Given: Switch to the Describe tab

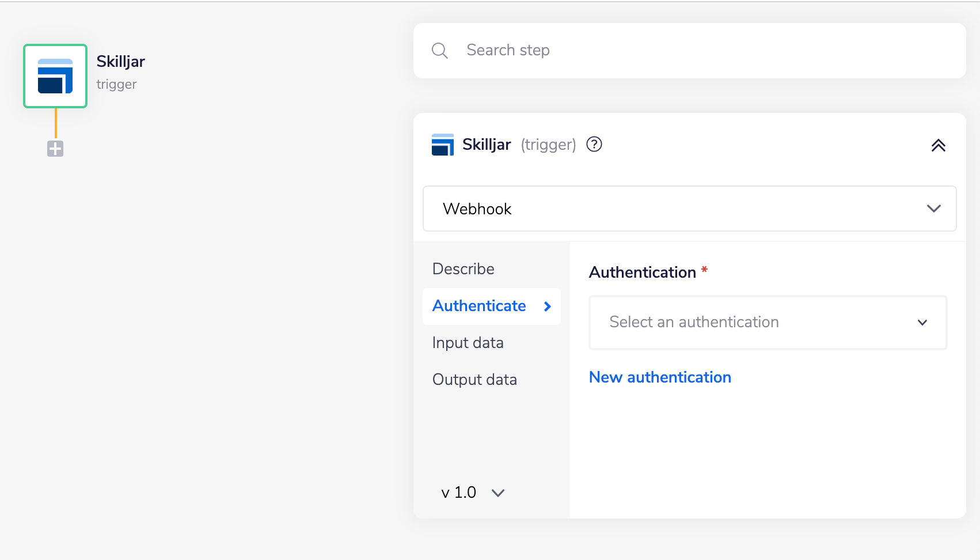Looking at the screenshot, I should pos(464,269).
